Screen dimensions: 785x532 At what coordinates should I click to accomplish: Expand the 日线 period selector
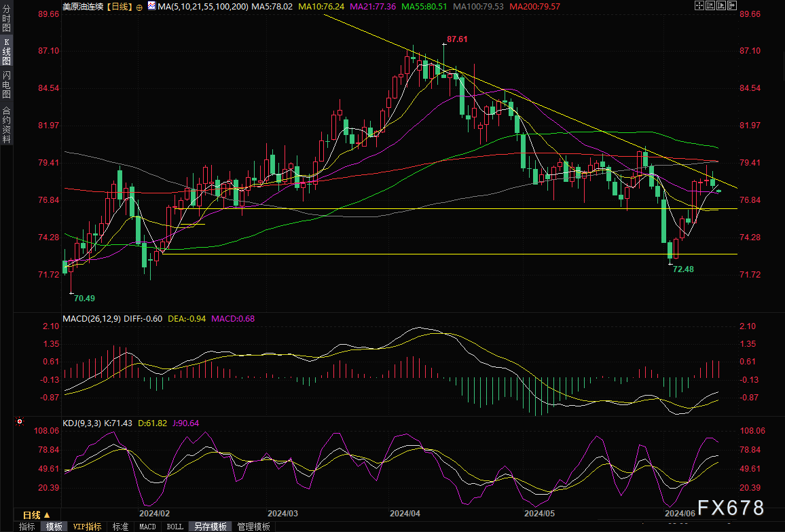[x=37, y=514]
